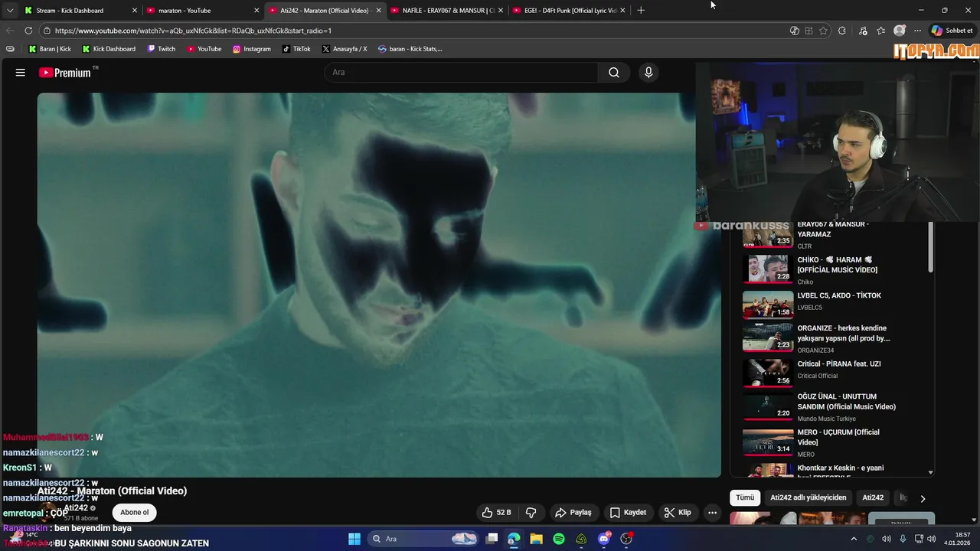Screen dimensions: 980x551
Task: Open the YouTube bookmark in favorites bar
Action: [x=204, y=49]
